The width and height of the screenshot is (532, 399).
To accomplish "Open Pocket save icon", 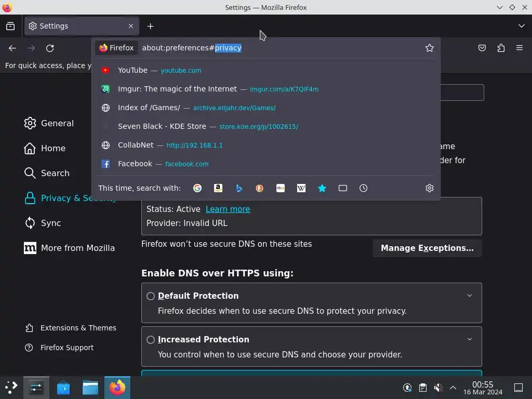I will coord(482,48).
